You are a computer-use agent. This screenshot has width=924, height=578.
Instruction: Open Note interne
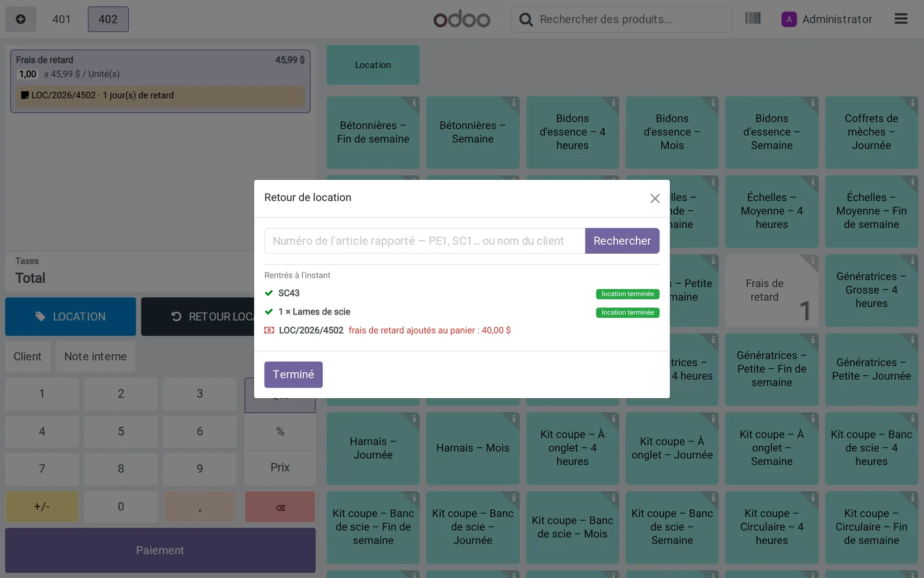(95, 357)
